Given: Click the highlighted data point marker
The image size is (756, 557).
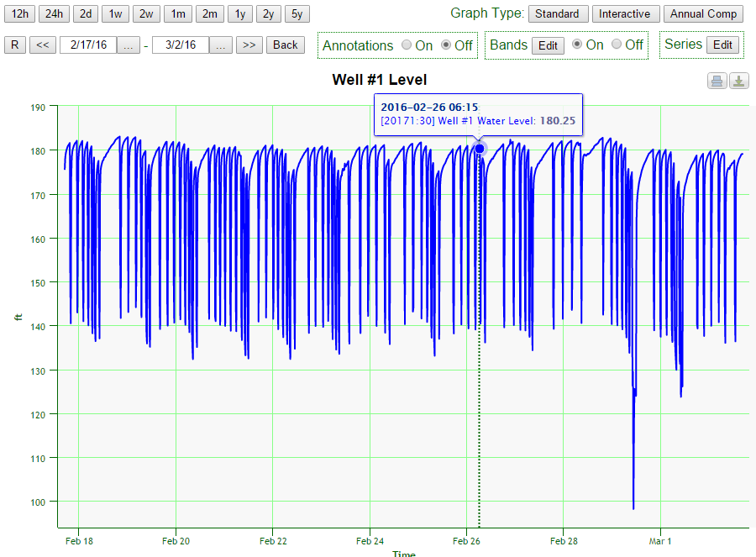Looking at the screenshot, I should coord(480,149).
